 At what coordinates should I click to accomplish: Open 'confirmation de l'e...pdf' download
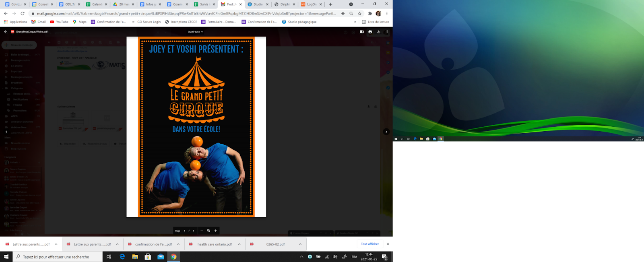coord(150,244)
